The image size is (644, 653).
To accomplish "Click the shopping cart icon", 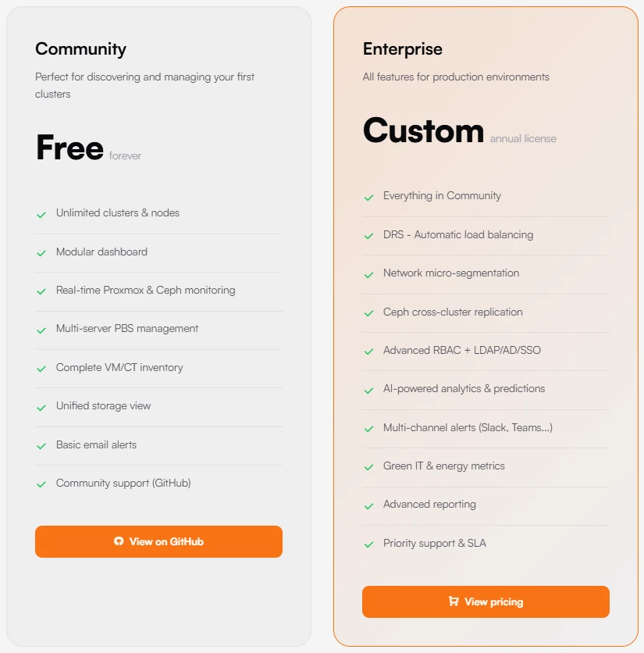I will tap(454, 601).
